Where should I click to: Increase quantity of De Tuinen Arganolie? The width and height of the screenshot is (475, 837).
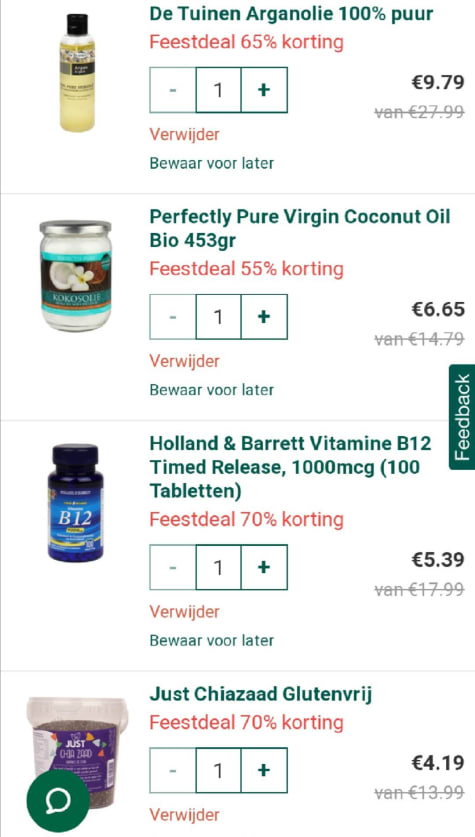264,90
